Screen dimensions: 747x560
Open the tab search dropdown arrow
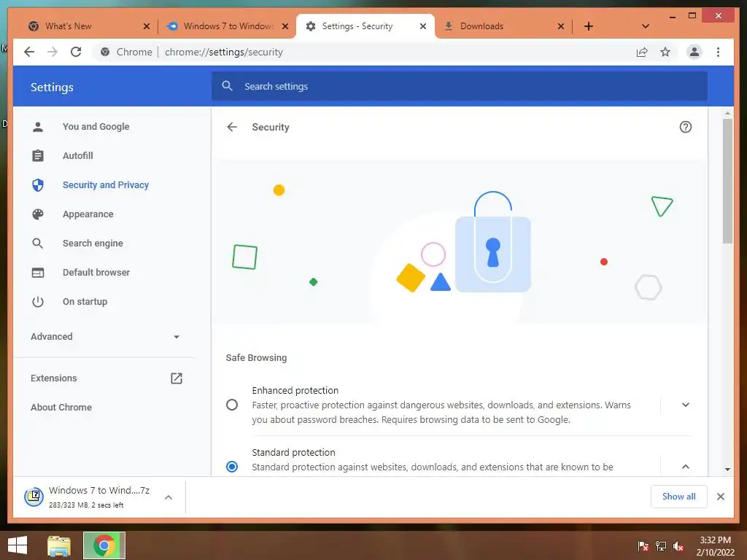tap(645, 26)
